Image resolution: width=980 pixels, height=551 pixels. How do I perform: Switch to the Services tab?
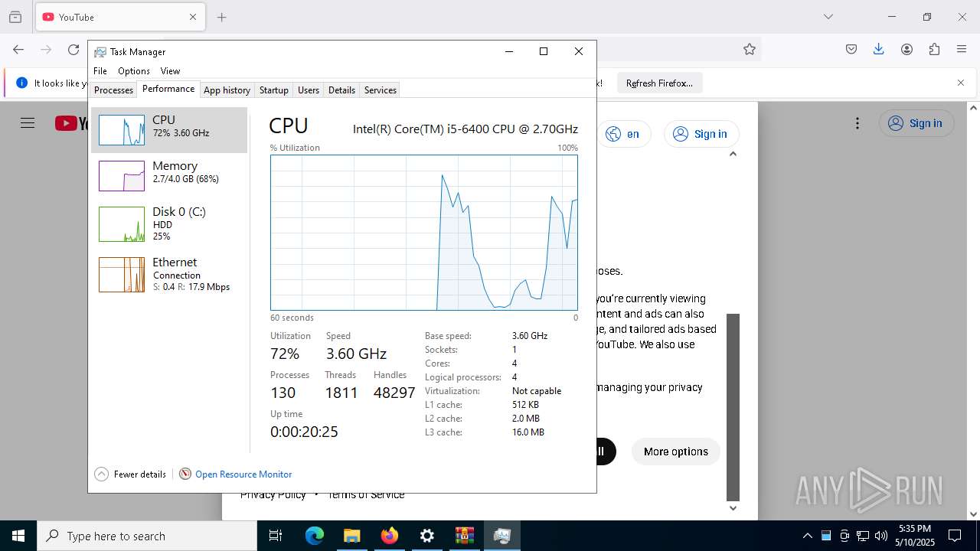click(381, 90)
